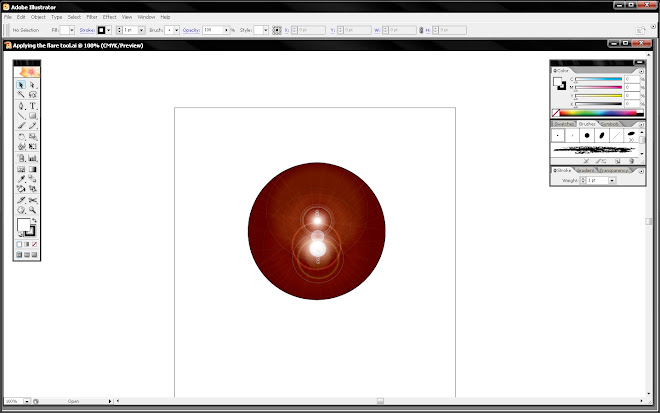The width and height of the screenshot is (660, 413).
Task: Open stroke weight dropdown in control bar
Action: point(141,30)
